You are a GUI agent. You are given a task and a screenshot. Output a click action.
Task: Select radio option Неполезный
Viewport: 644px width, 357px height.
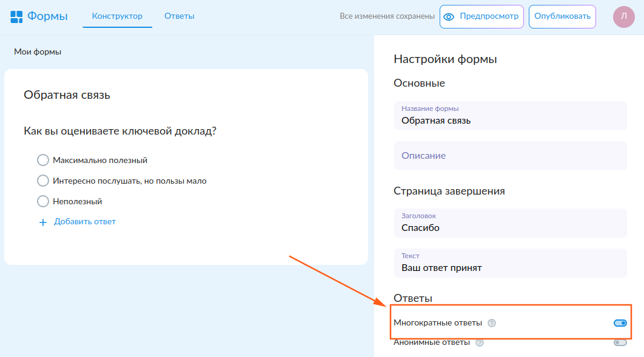click(x=42, y=201)
